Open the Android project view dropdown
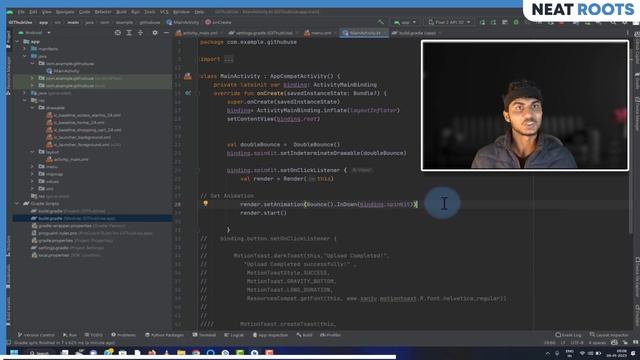 (35, 33)
